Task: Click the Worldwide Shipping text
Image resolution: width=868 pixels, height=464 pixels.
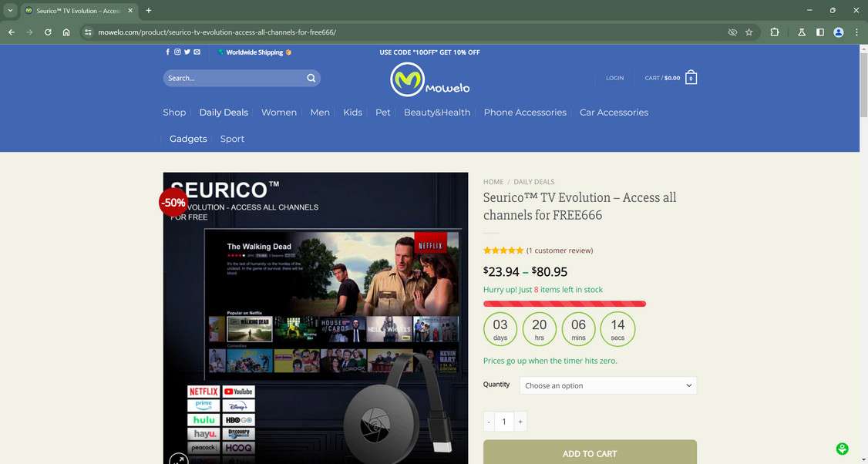Action: click(x=254, y=52)
